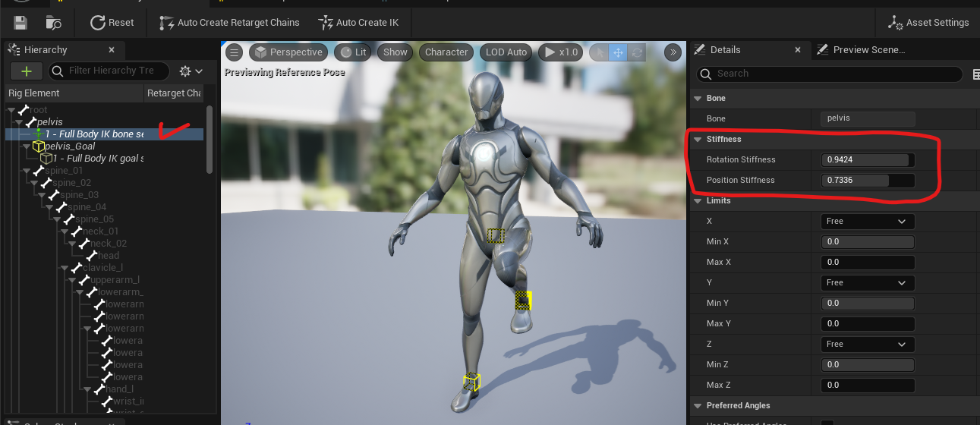The height and width of the screenshot is (425, 980).
Task: Click the Max Y value field
Action: (x=868, y=323)
